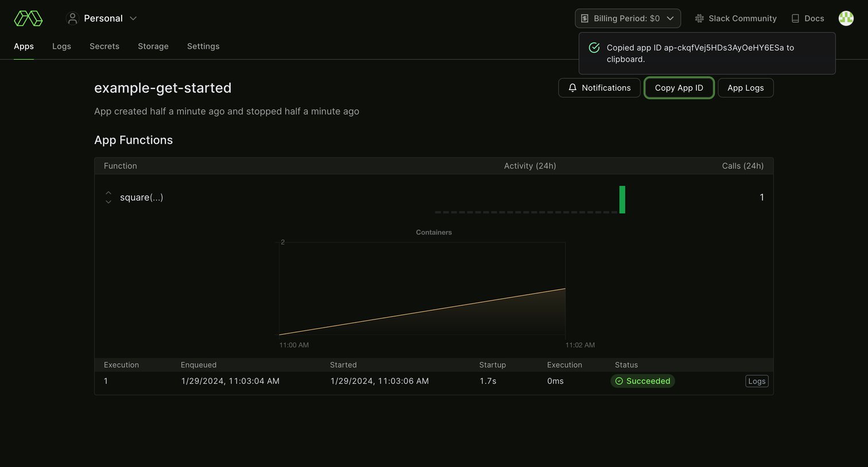The image size is (868, 467).
Task: Open App Logs
Action: pyautogui.click(x=745, y=88)
